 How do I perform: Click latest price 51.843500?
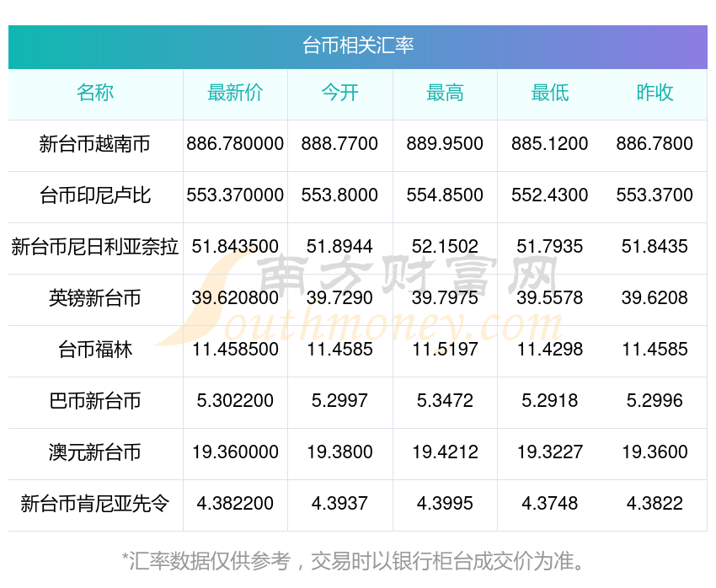click(x=235, y=247)
